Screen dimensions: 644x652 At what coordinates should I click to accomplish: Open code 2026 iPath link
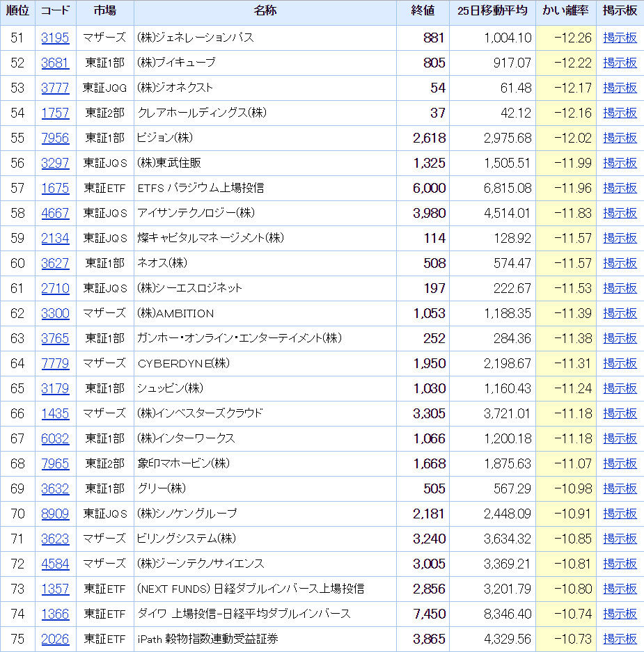[x=55, y=639]
